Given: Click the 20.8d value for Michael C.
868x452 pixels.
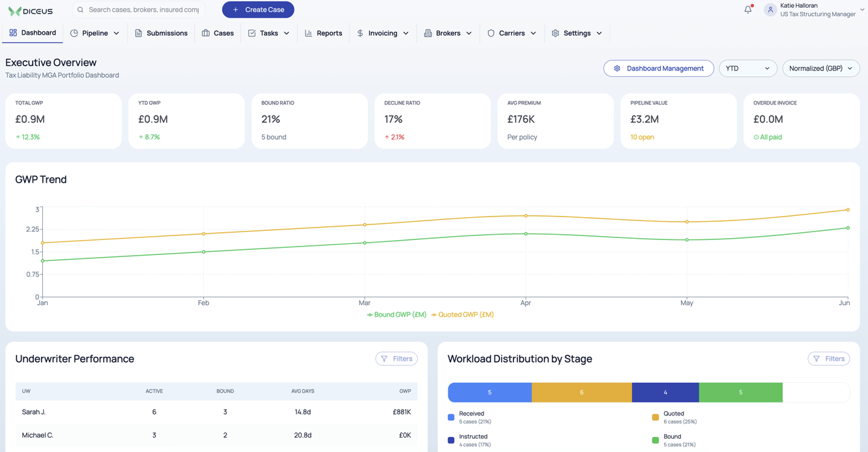Looking at the screenshot, I should click(x=303, y=435).
